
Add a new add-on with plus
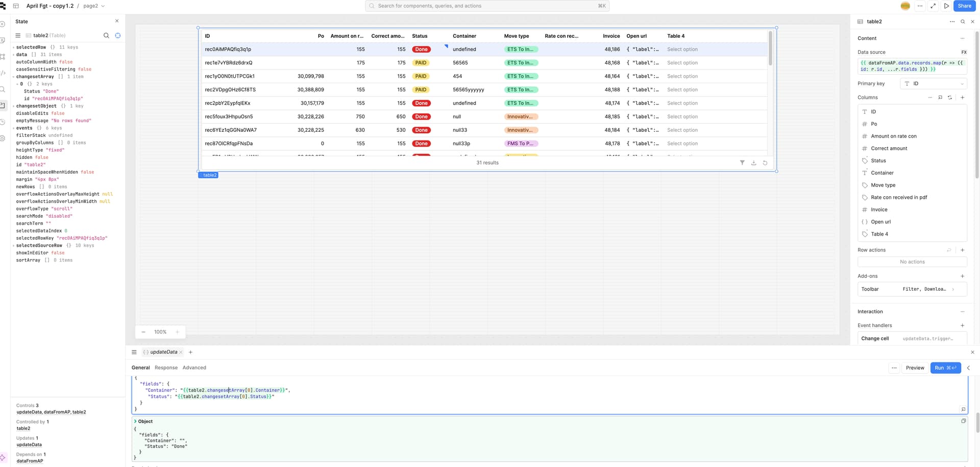click(963, 276)
